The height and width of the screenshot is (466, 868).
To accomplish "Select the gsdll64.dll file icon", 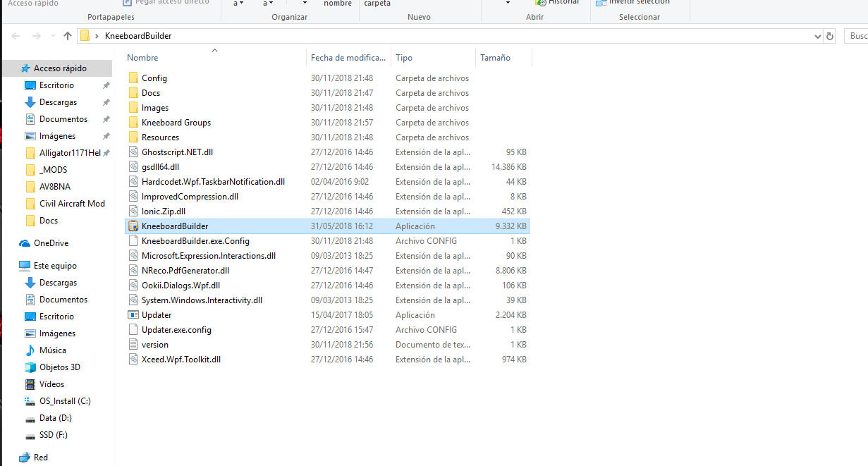I will point(134,167).
